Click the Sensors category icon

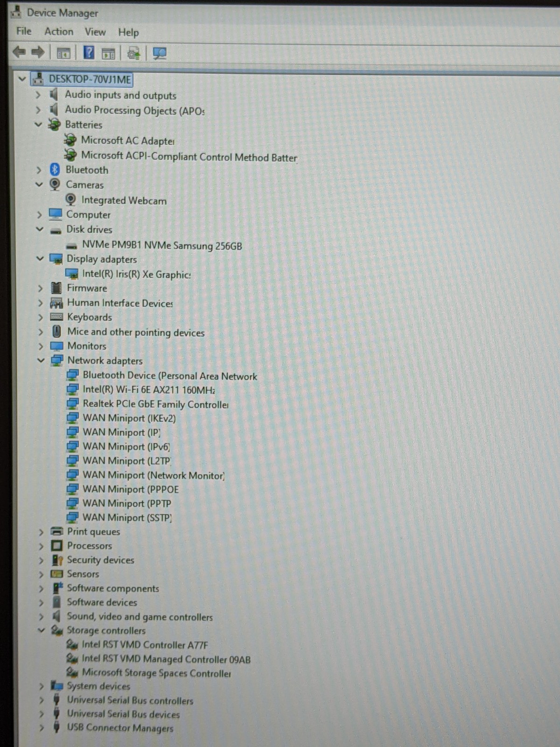click(56, 574)
